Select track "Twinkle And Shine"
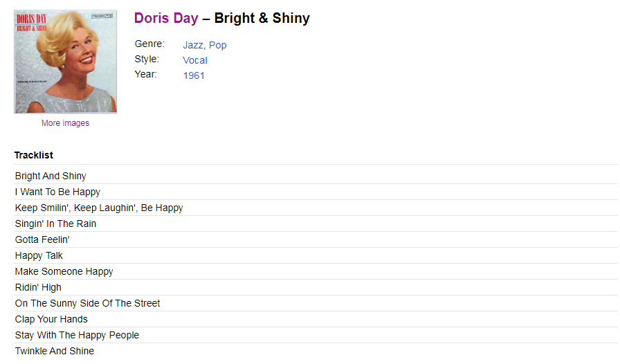 click(55, 351)
